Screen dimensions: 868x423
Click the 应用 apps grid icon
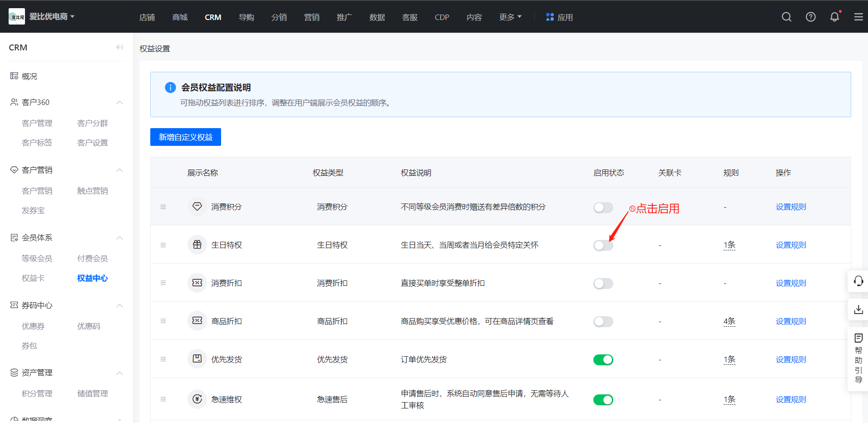click(x=550, y=17)
